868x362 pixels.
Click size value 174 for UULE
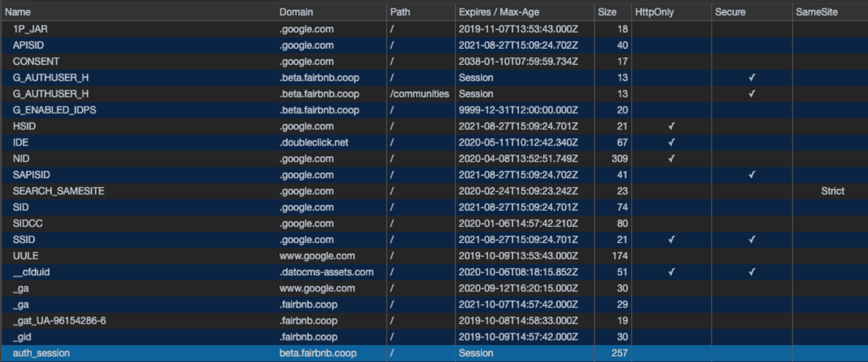(x=620, y=256)
